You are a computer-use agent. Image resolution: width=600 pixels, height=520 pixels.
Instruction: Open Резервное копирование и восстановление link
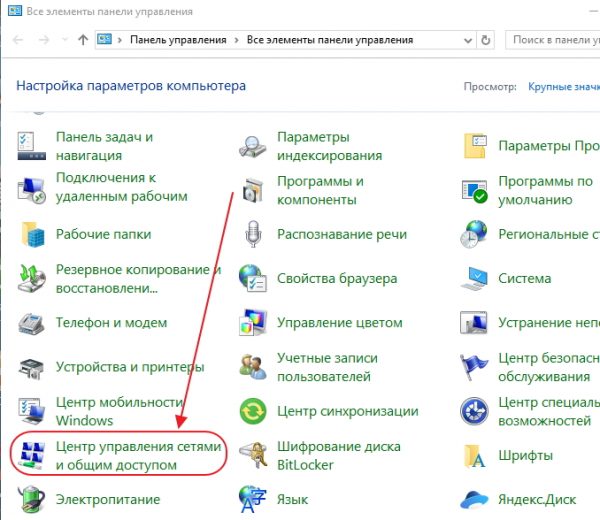(x=139, y=279)
